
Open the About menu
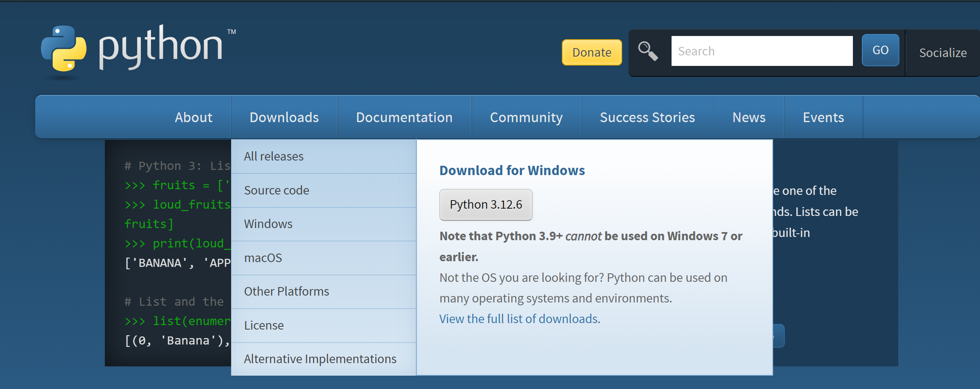pos(193,117)
